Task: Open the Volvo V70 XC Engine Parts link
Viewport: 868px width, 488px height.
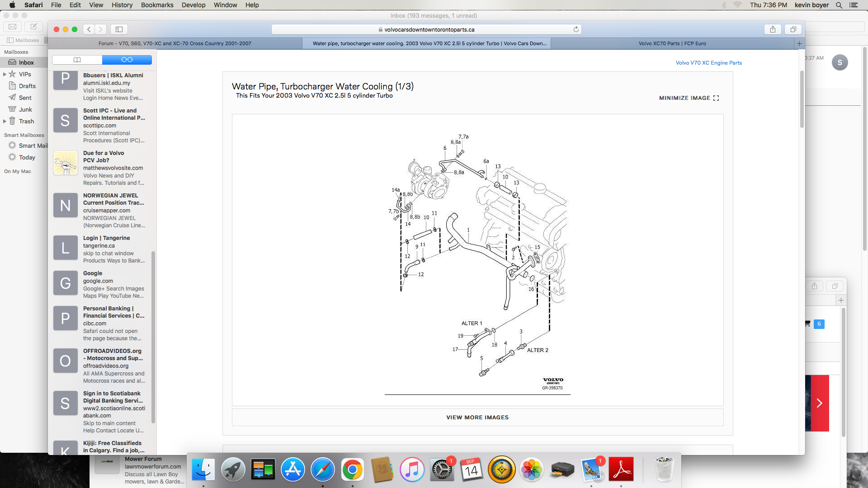Action: (708, 62)
